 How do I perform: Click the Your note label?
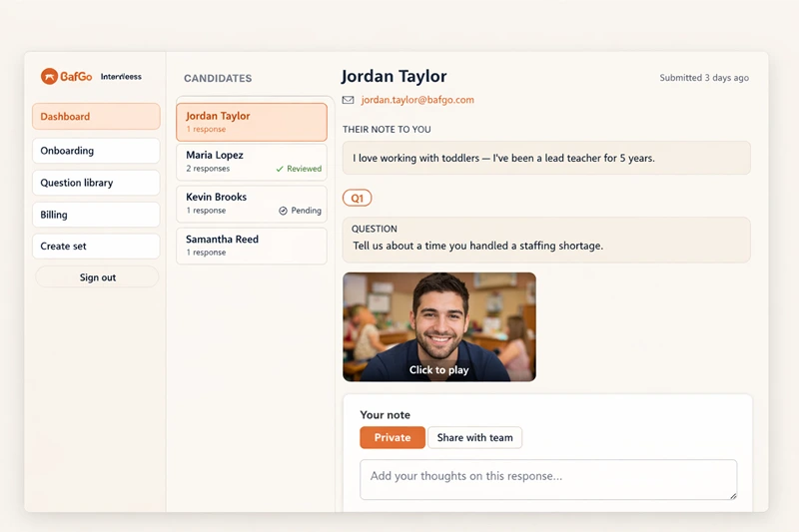386,415
